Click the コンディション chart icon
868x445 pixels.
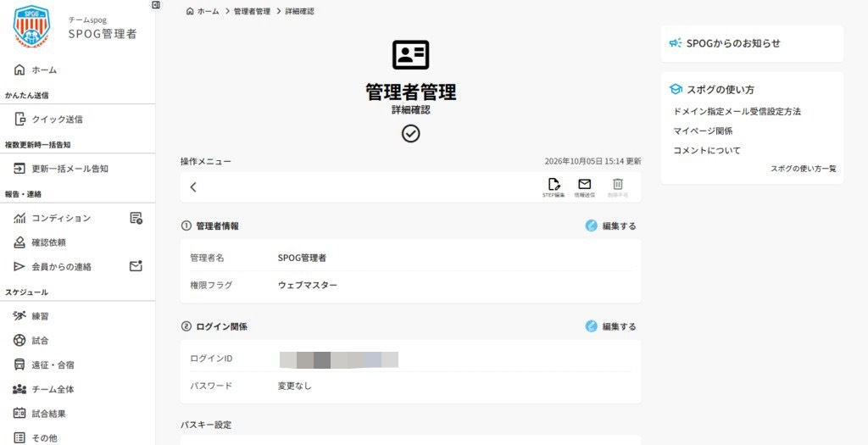(x=19, y=218)
